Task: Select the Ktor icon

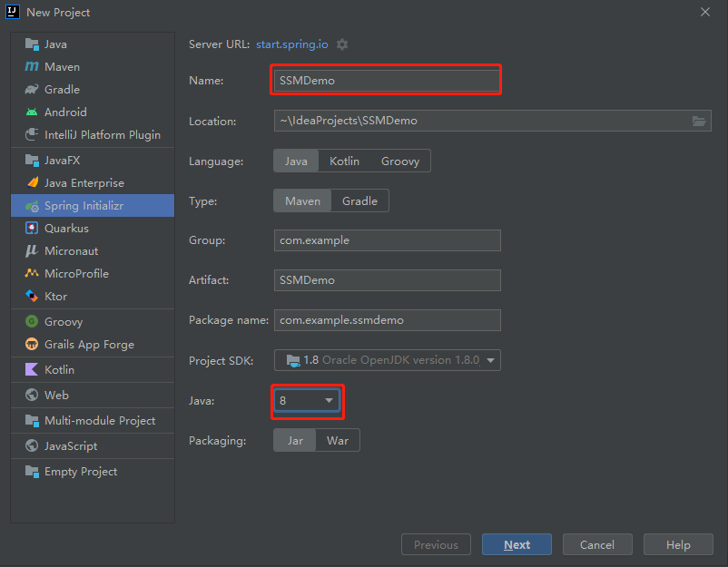Action: pyautogui.click(x=32, y=296)
